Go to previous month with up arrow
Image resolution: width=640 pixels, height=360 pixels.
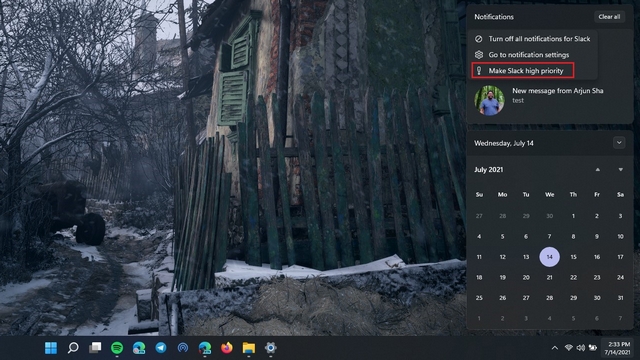tap(598, 169)
